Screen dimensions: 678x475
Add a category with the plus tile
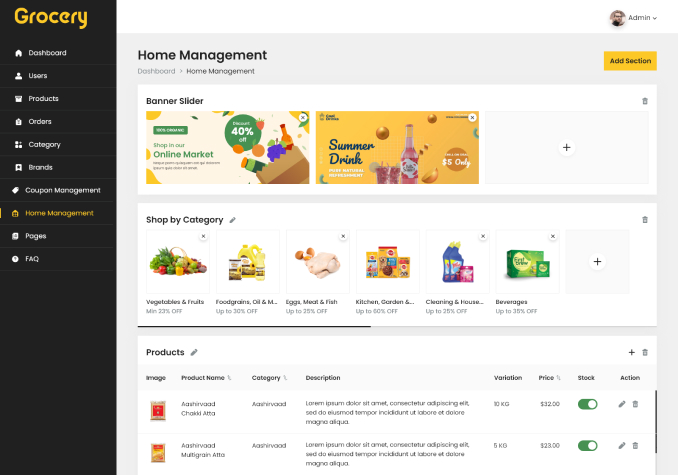coord(597,261)
